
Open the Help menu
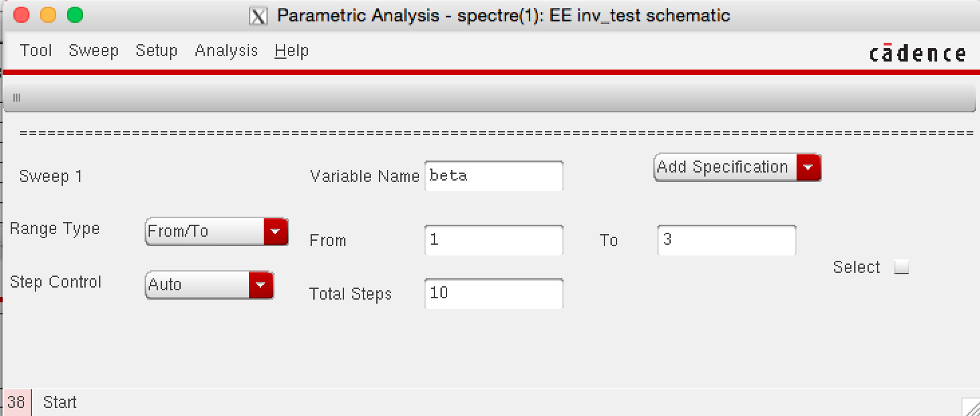[x=291, y=51]
